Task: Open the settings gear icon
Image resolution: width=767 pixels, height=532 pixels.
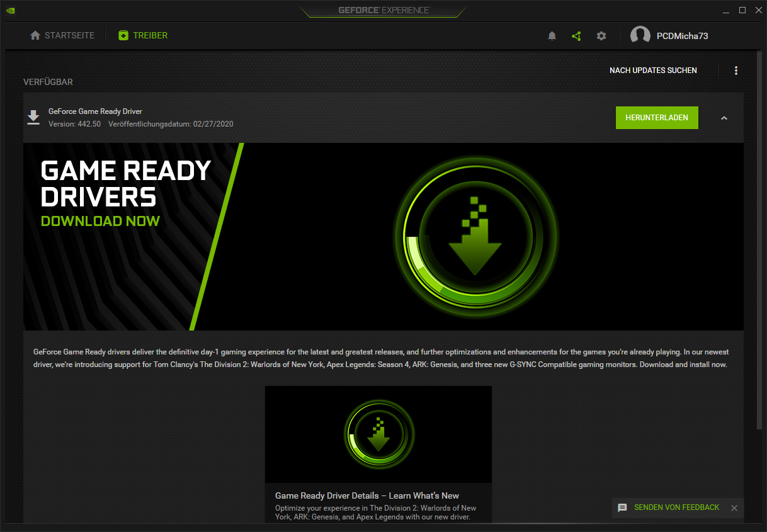Action: pyautogui.click(x=601, y=36)
